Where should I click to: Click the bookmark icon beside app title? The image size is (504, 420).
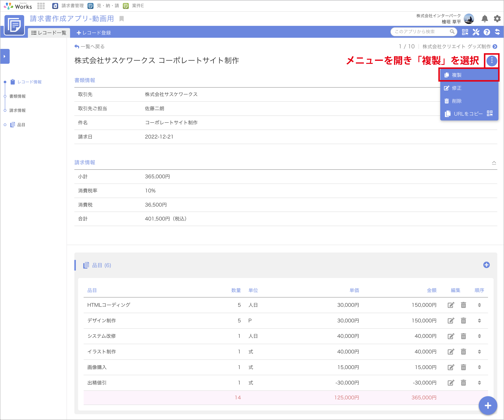[x=122, y=19]
